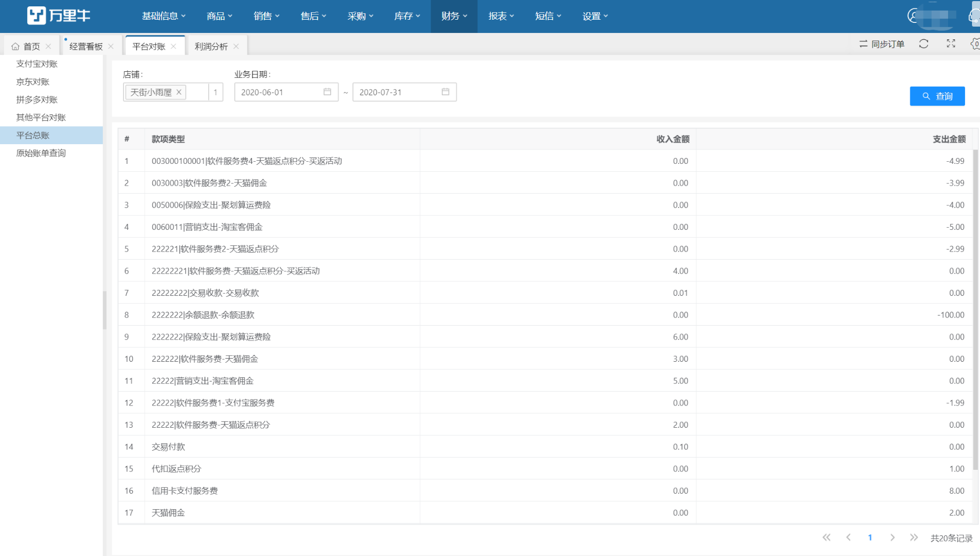Click the 共20条记录 record count

[x=951, y=538]
